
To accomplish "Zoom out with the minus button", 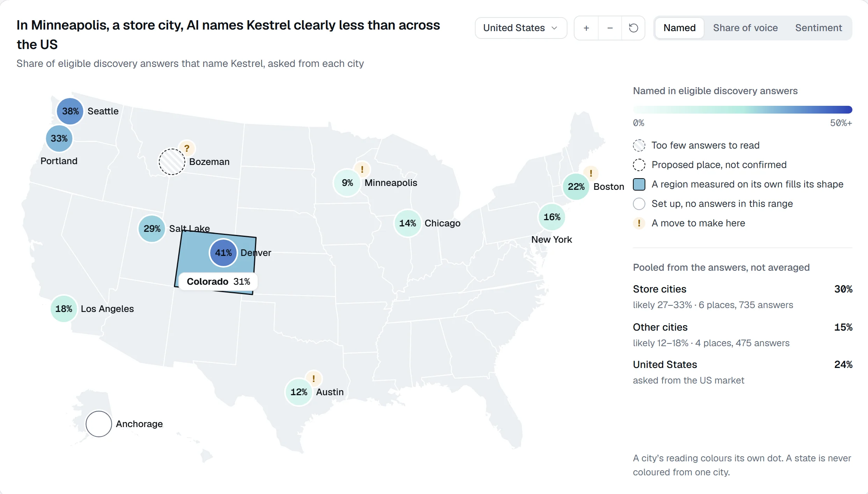I will [610, 28].
